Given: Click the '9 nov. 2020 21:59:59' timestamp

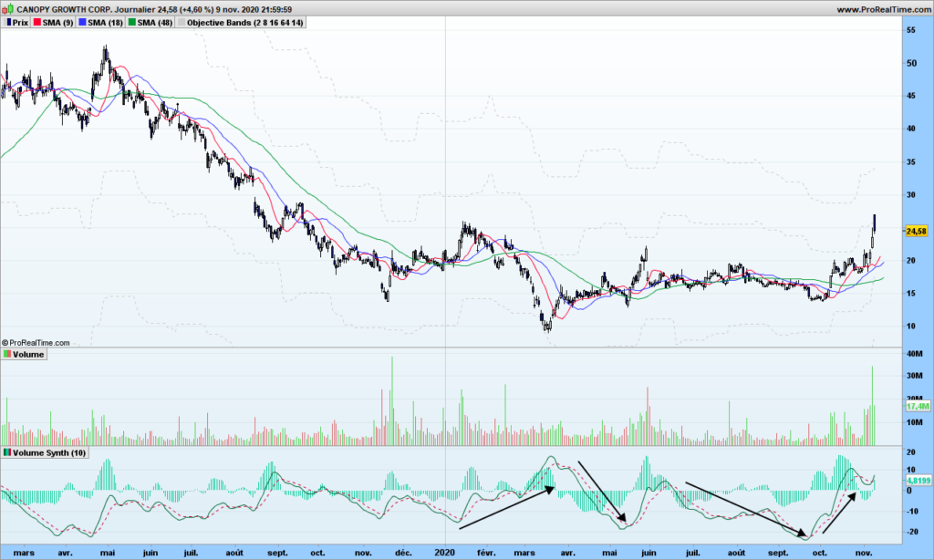Looking at the screenshot, I should click(254, 9).
